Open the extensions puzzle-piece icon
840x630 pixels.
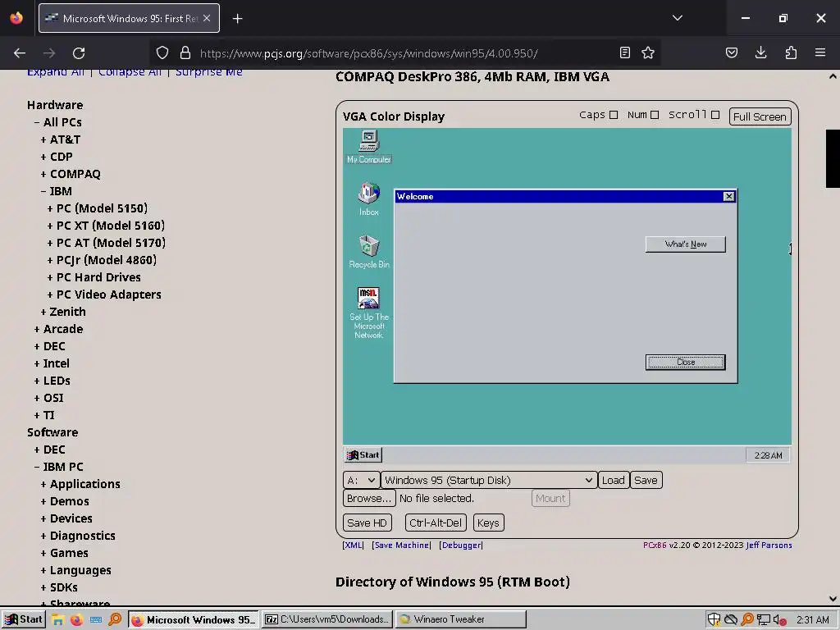(x=791, y=52)
